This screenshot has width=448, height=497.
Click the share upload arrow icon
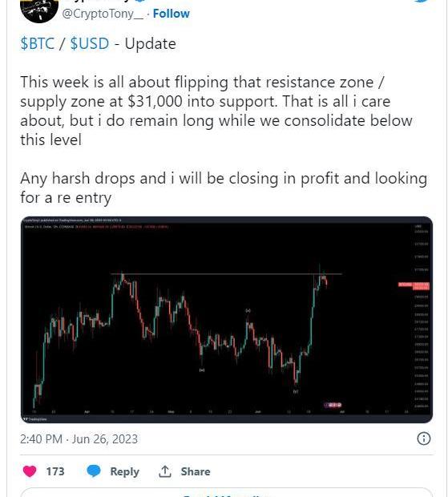pos(165,471)
